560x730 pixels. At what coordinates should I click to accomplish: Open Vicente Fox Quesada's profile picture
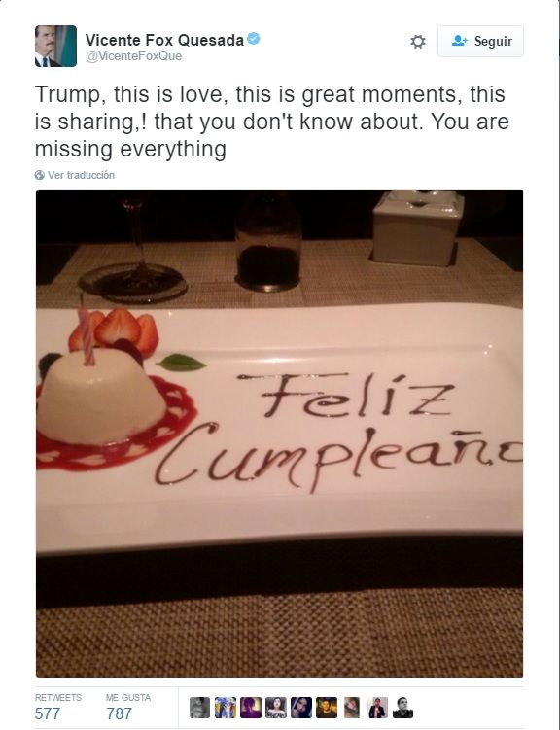click(55, 46)
